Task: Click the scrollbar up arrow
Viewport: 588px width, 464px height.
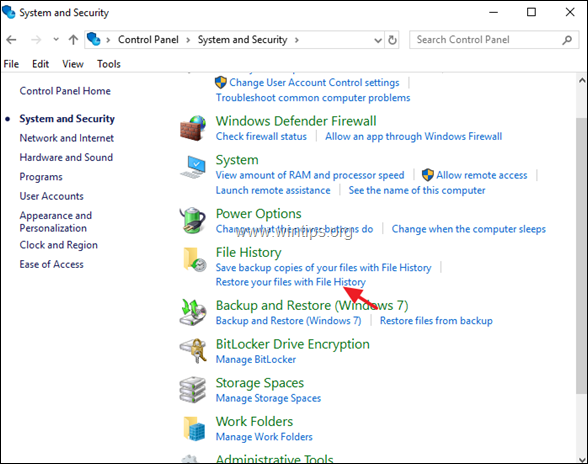Action: coord(582,80)
